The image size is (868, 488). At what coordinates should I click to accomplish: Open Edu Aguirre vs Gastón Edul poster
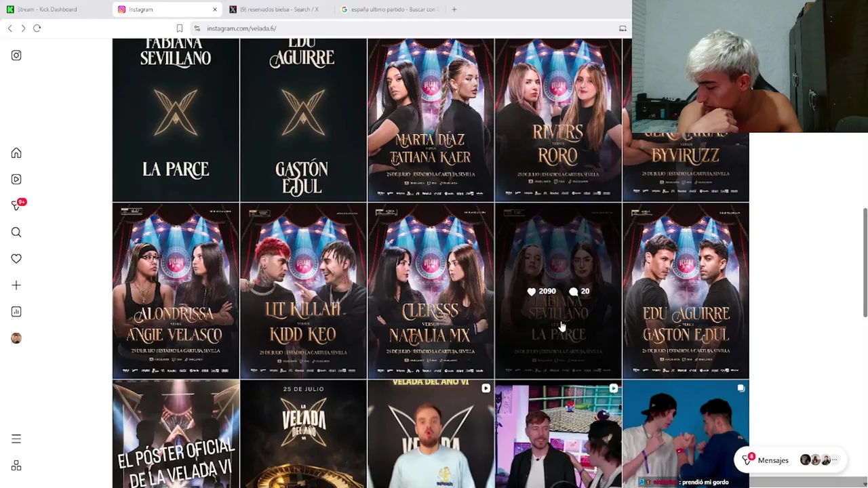point(686,291)
